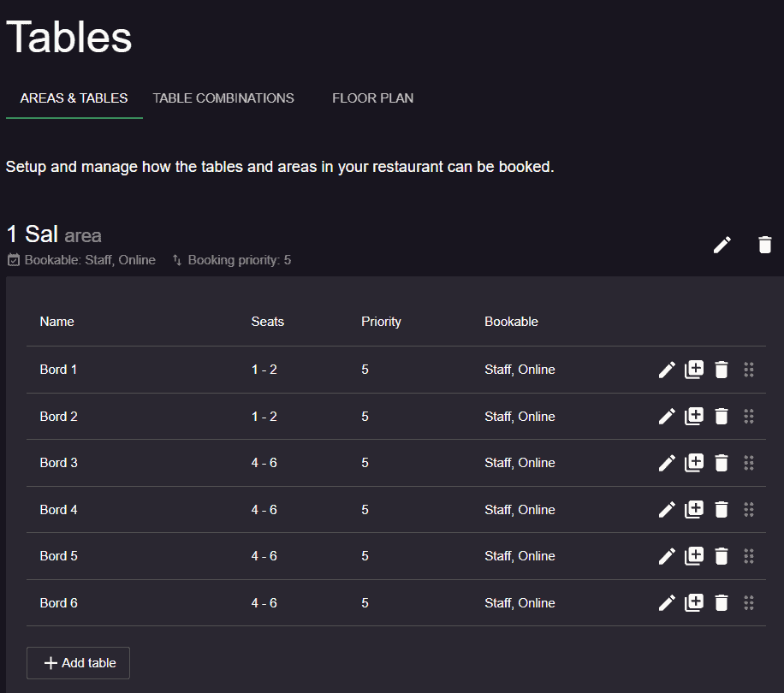The width and height of the screenshot is (784, 693).
Task: Switch to the Table Combinations tab
Action: 223,98
